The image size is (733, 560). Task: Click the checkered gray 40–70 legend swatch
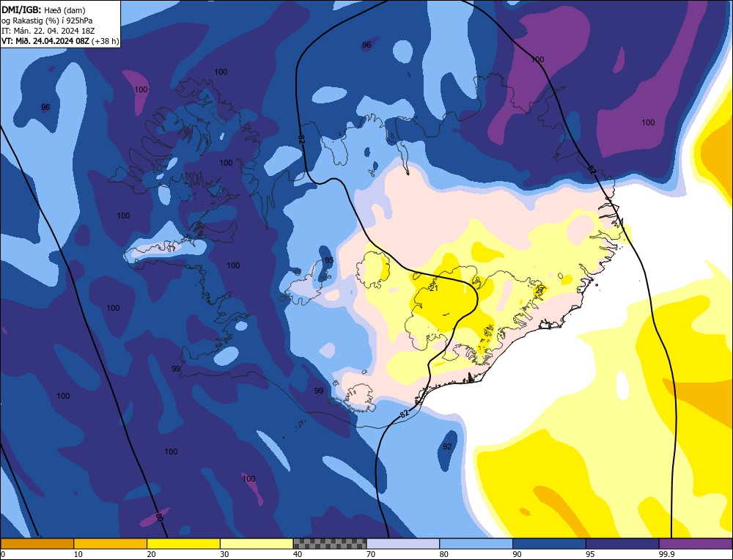pyautogui.click(x=330, y=544)
